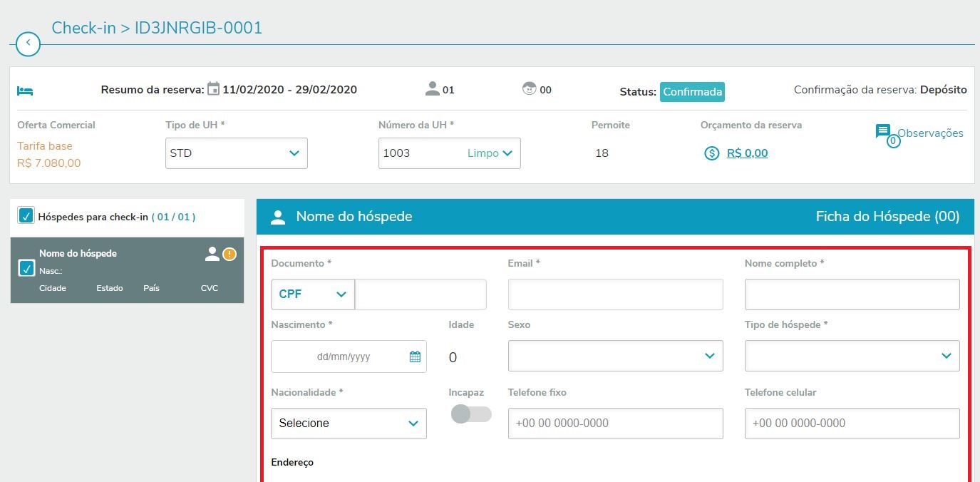This screenshot has height=482, width=980.
Task: Click the orange warning badge on guest card
Action: coord(229,253)
